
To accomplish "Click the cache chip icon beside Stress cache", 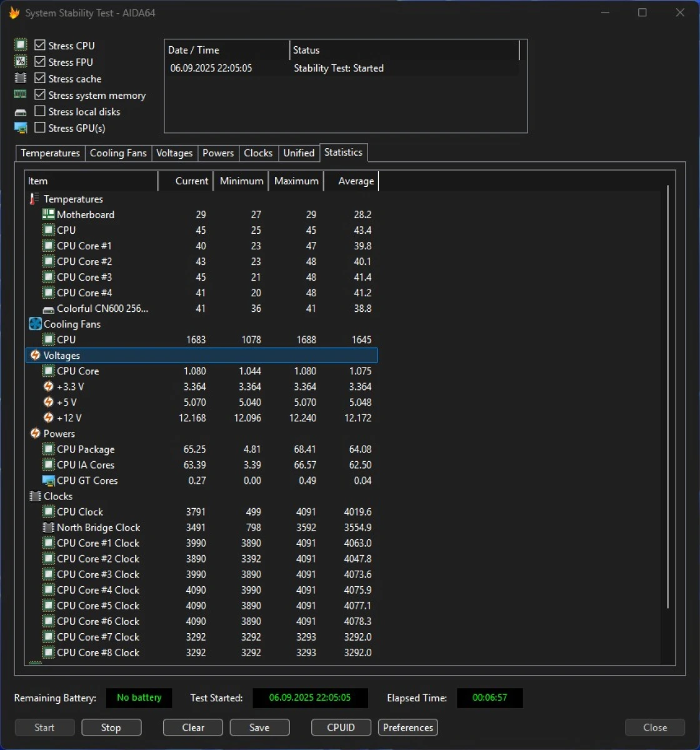I will pos(21,78).
